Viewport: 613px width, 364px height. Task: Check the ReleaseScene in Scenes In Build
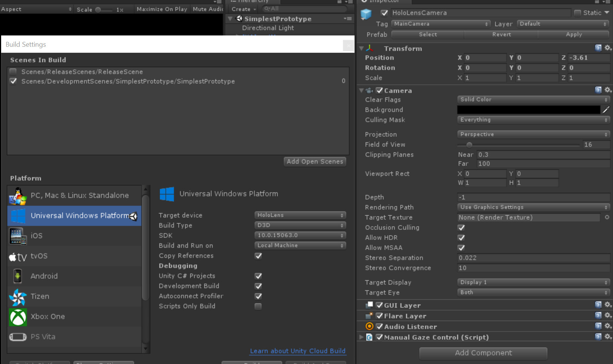coord(13,71)
